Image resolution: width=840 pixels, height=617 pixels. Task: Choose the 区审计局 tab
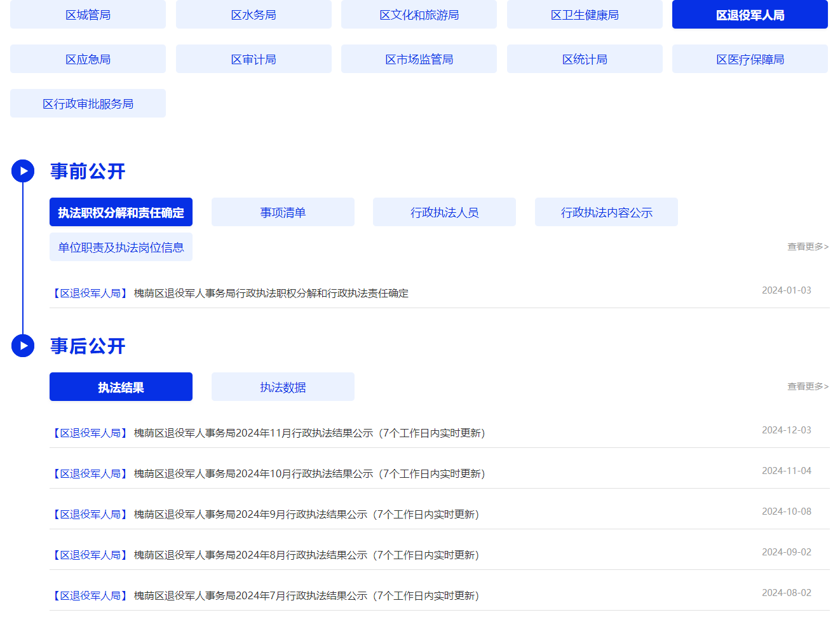(254, 59)
